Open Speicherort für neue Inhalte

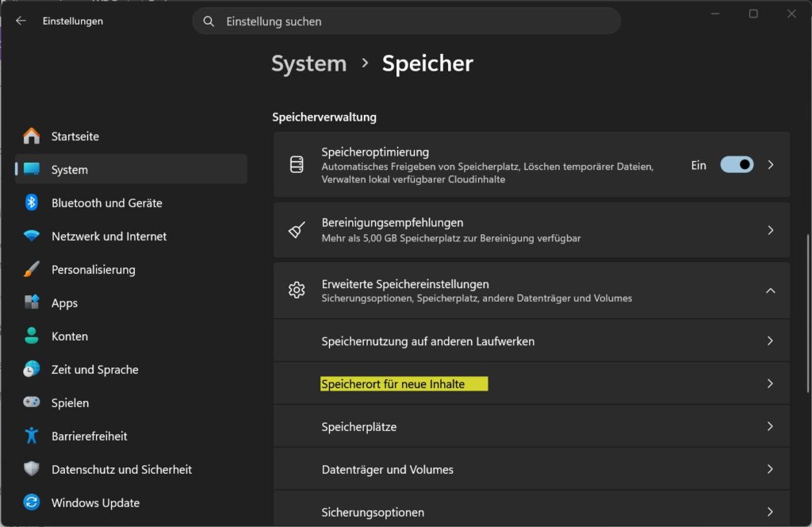[x=532, y=383]
